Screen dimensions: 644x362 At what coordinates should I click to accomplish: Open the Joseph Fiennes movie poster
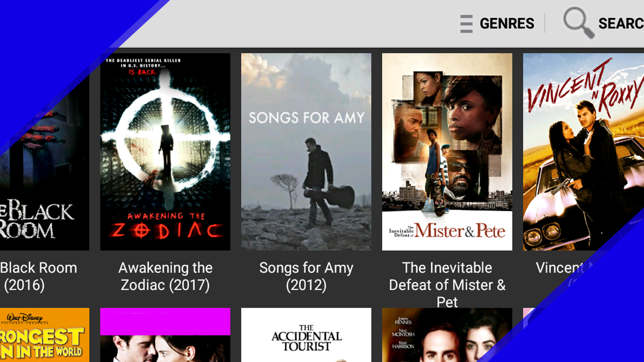click(x=447, y=335)
